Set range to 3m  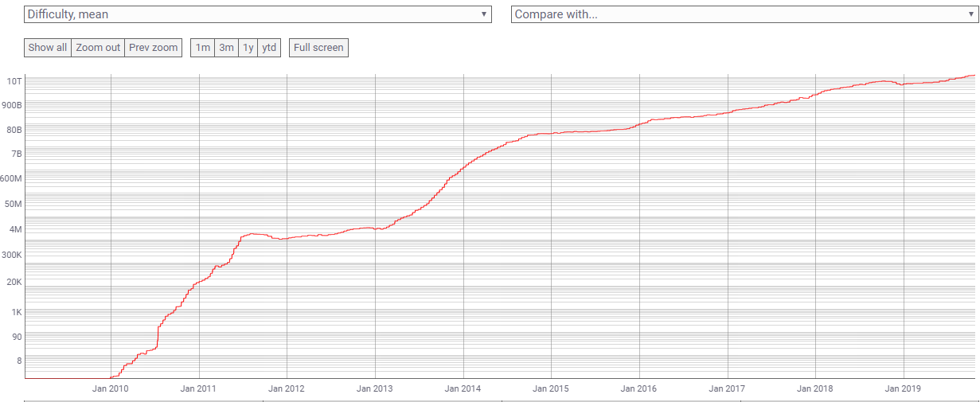[x=227, y=48]
